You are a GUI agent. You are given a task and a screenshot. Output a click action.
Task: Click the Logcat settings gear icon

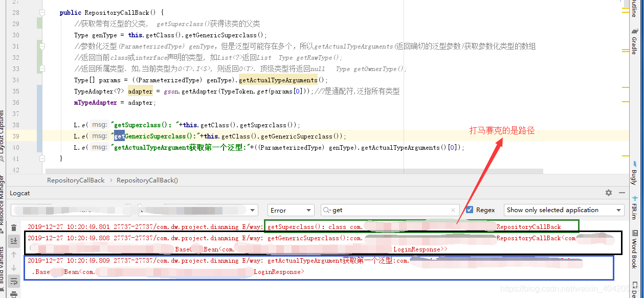(x=609, y=193)
